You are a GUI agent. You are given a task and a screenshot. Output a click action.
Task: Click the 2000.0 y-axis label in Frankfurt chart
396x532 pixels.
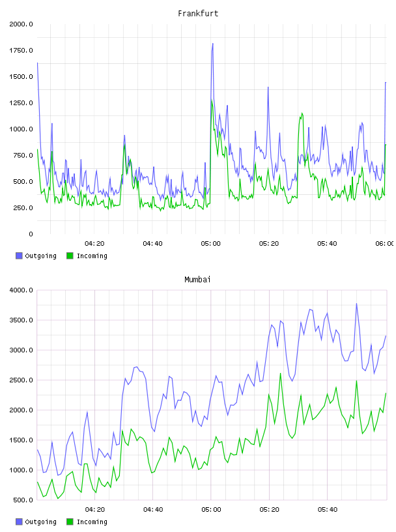[x=21, y=24]
